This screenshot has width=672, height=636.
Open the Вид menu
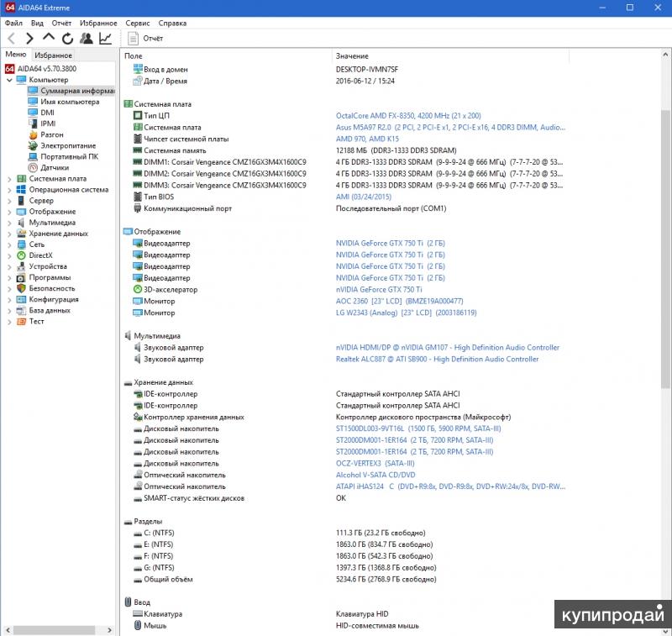[x=37, y=24]
